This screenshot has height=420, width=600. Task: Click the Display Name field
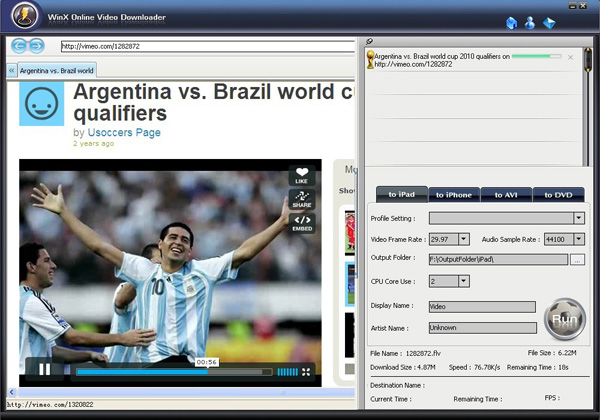point(482,306)
